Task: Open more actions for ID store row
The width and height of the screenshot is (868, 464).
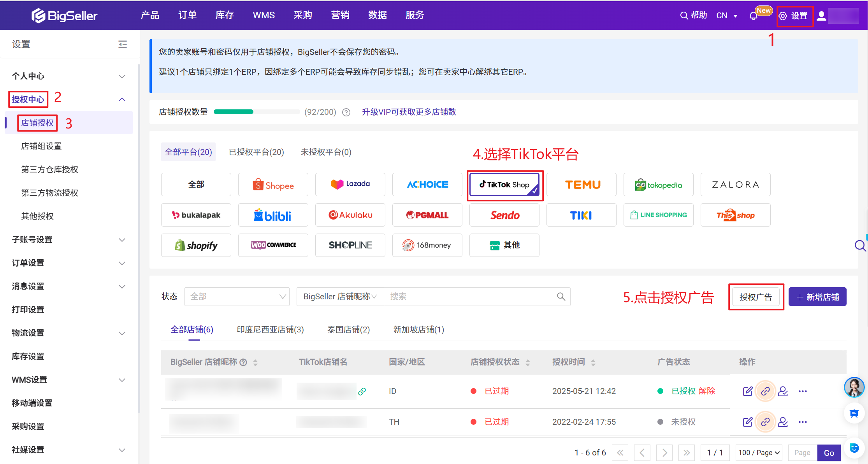Action: point(803,391)
